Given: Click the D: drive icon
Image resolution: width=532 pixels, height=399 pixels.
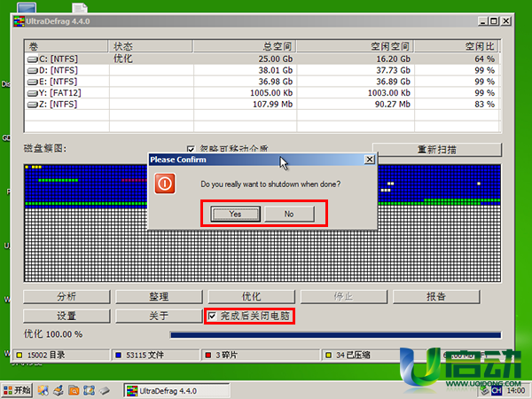Looking at the screenshot, I should tap(32, 71).
